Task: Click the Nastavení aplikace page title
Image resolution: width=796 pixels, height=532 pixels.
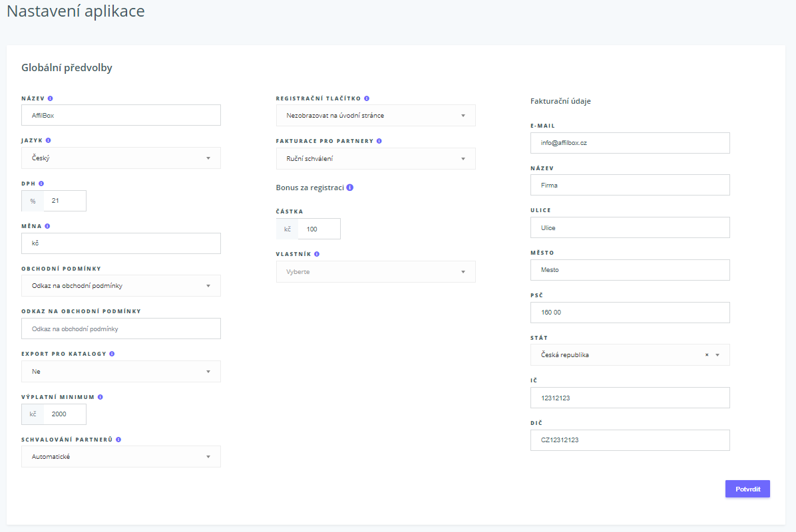Action: pos(76,11)
